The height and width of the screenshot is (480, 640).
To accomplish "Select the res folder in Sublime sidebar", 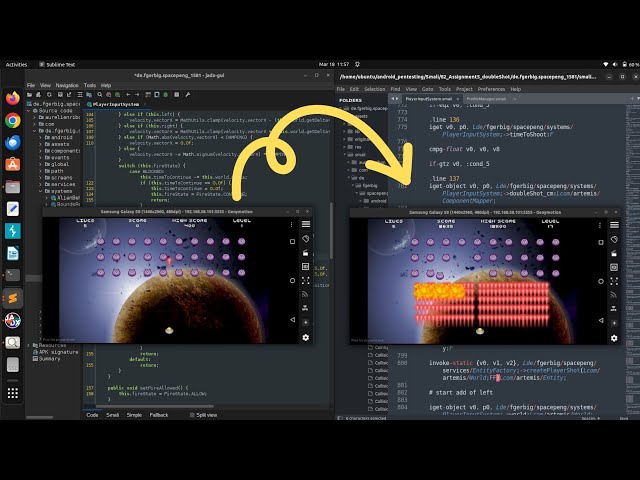I will pyautogui.click(x=358, y=147).
